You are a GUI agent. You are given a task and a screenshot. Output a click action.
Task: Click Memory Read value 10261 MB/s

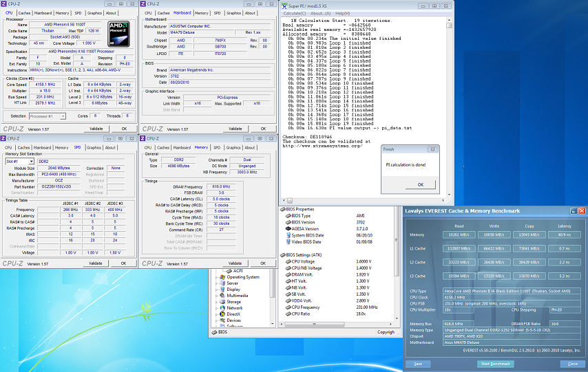coord(459,235)
